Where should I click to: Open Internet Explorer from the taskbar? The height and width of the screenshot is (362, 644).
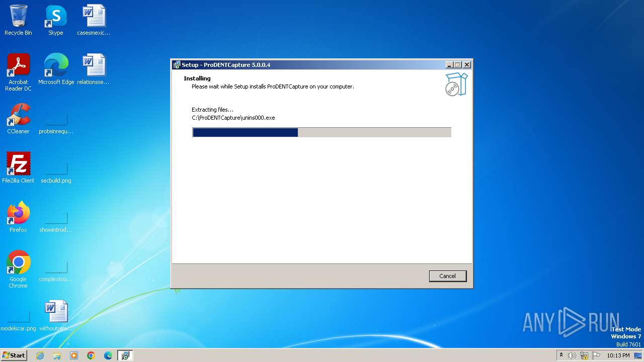(40, 355)
